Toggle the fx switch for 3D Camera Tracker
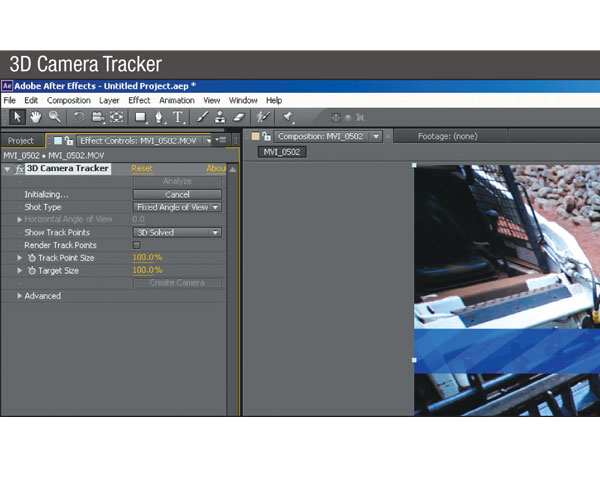This screenshot has width=600, height=480. click(x=20, y=169)
